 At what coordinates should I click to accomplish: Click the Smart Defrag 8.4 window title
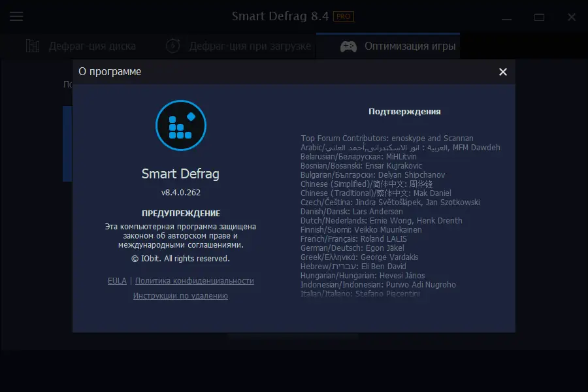click(x=280, y=16)
